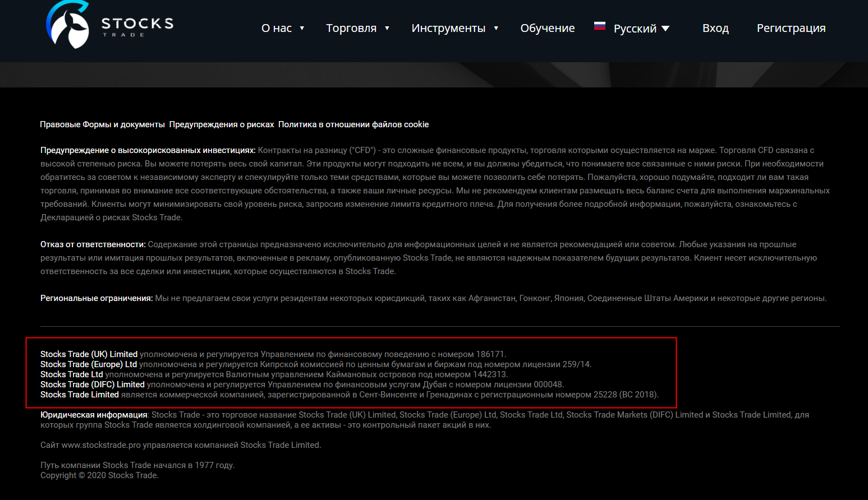868x500 pixels.
Task: Expand the О нас dropdown arrow
Action: (x=302, y=28)
